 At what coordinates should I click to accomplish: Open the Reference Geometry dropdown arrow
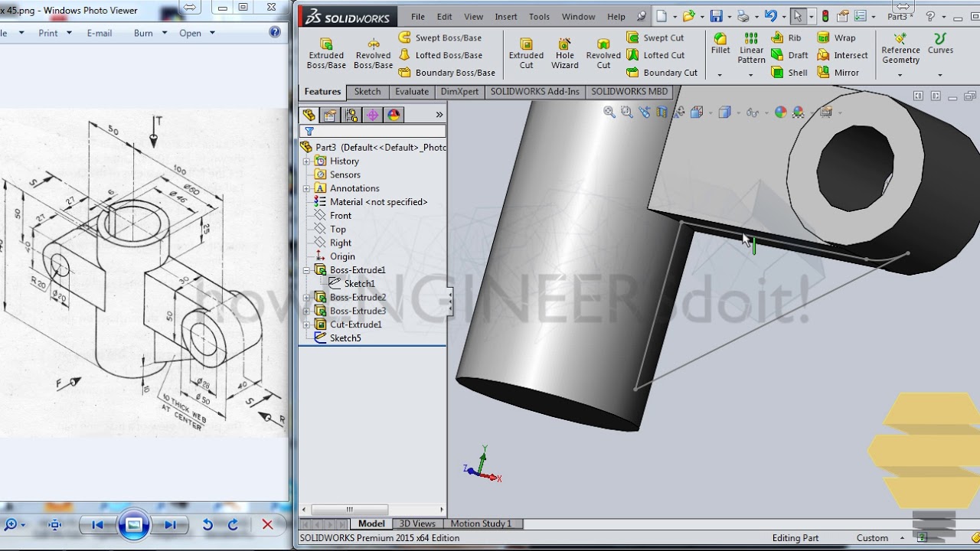[x=900, y=75]
